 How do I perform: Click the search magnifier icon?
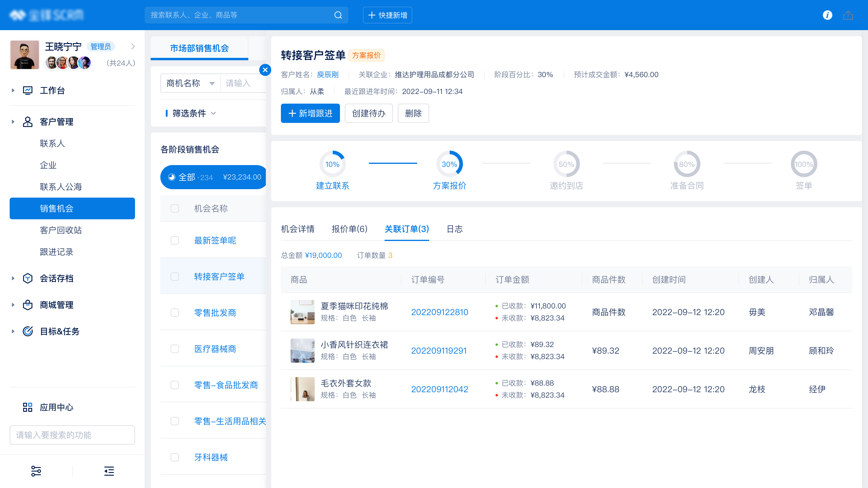(338, 15)
